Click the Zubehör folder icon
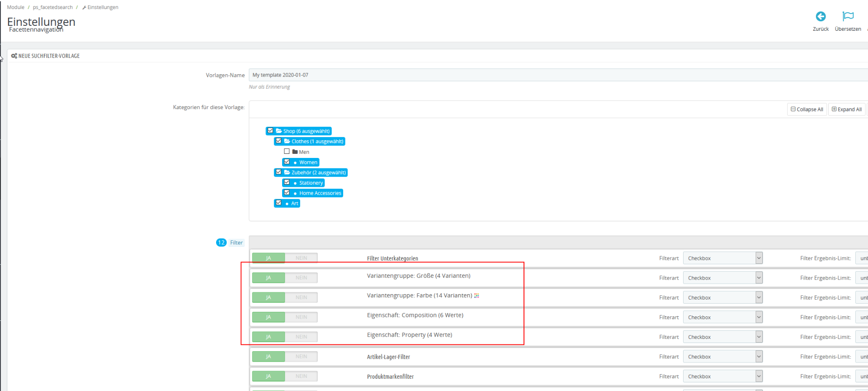Image resolution: width=868 pixels, height=391 pixels. 287,172
